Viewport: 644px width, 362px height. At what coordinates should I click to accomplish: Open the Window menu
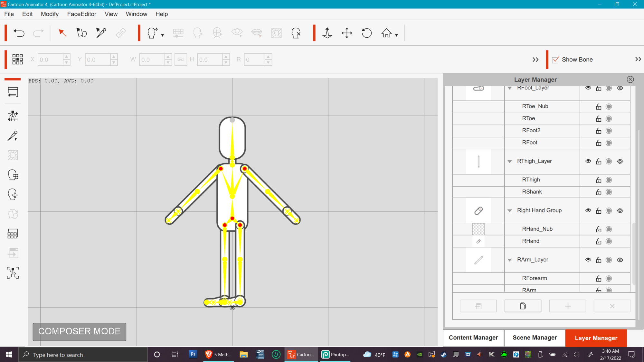click(136, 14)
